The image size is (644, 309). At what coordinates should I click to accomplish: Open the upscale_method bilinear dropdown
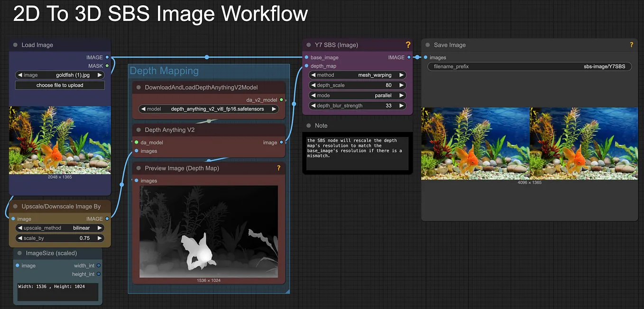pos(60,228)
